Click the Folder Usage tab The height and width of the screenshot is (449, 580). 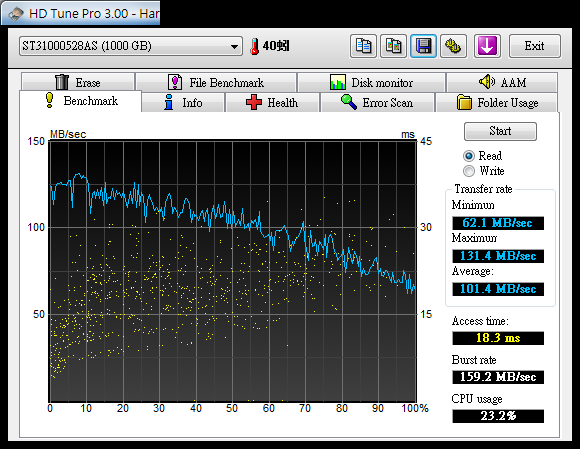[497, 102]
